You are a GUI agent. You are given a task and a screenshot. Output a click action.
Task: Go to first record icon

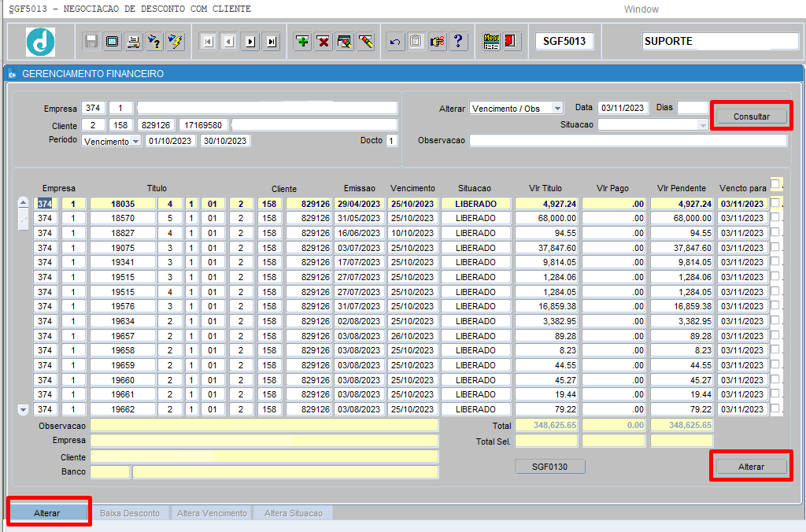tap(208, 42)
